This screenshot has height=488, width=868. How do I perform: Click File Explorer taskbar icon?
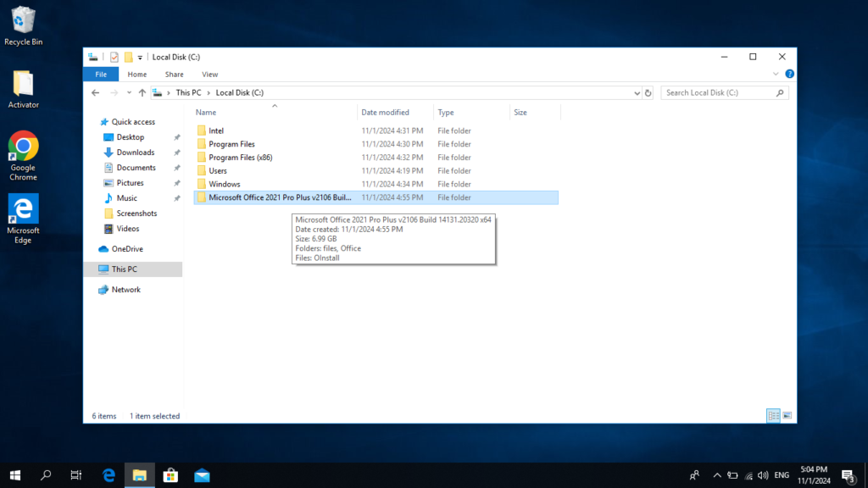point(140,475)
